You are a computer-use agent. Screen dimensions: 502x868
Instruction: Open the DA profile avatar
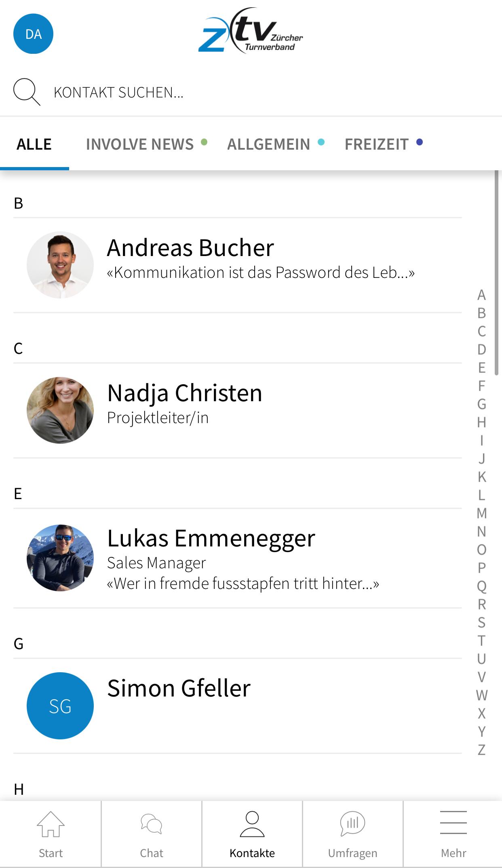pyautogui.click(x=33, y=34)
